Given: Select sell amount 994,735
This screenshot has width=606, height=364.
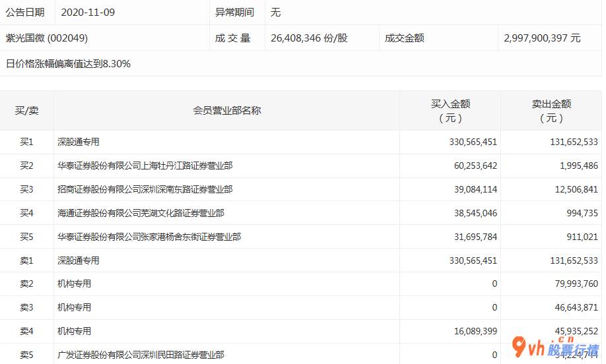Looking at the screenshot, I should click(582, 213).
